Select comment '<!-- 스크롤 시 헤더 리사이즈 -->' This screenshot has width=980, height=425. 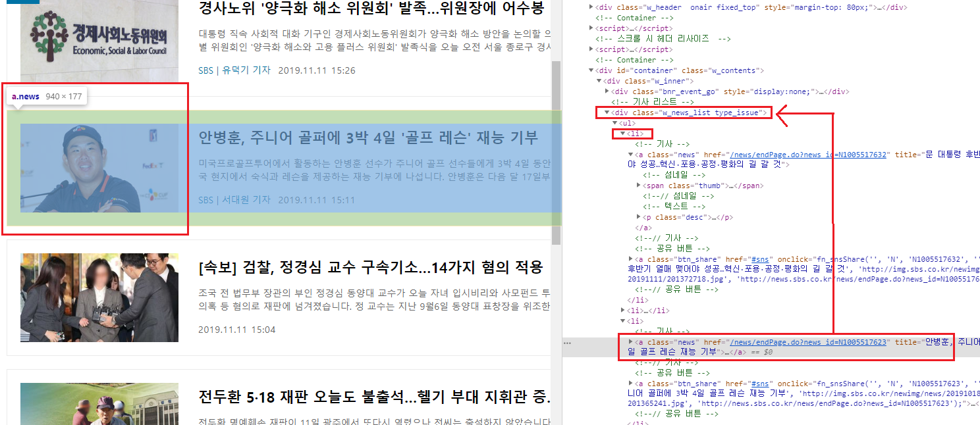pos(663,39)
